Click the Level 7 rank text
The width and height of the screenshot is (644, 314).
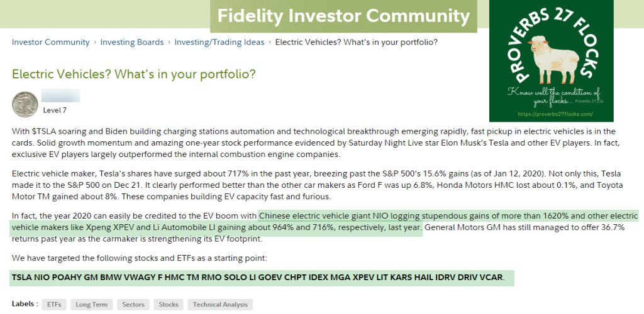[55, 110]
